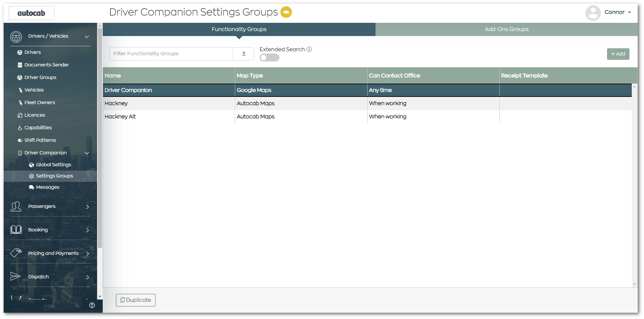Click the Passengers people icon
644x319 pixels.
coord(16,206)
